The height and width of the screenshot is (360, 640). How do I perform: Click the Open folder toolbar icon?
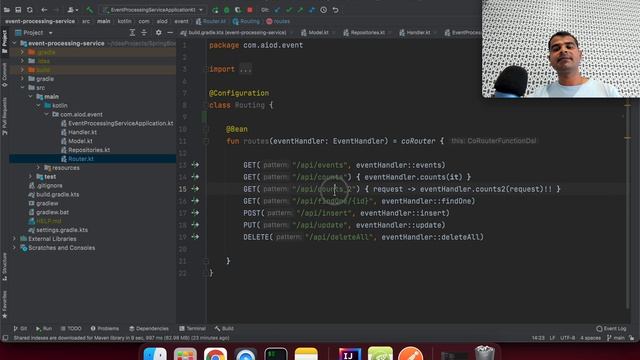[7, 10]
